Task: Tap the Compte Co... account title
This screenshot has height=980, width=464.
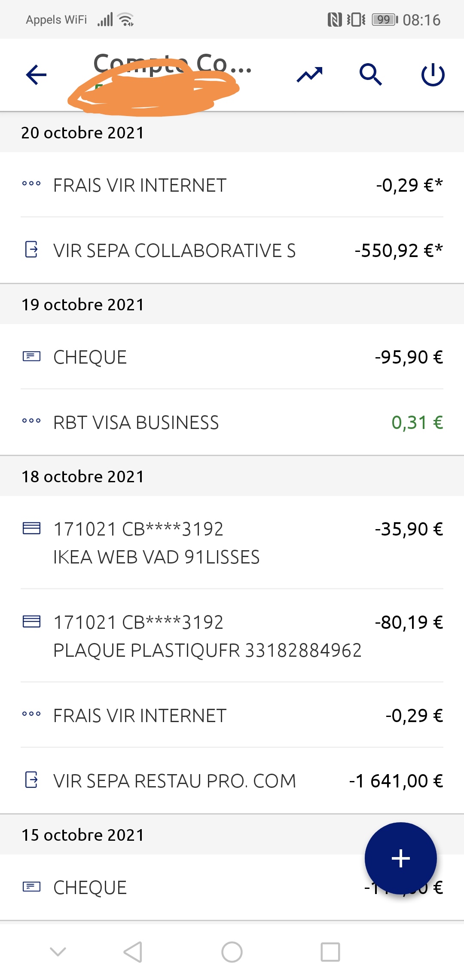Action: (172, 64)
